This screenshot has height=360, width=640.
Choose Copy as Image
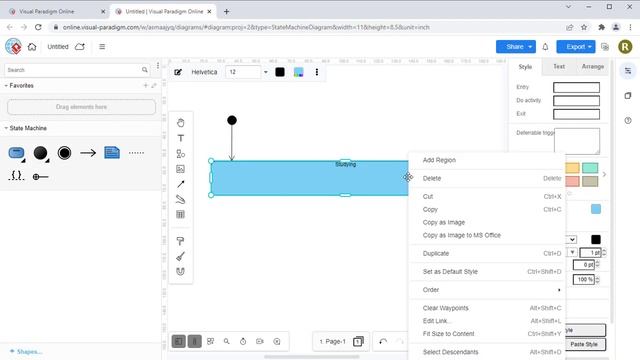487,222
